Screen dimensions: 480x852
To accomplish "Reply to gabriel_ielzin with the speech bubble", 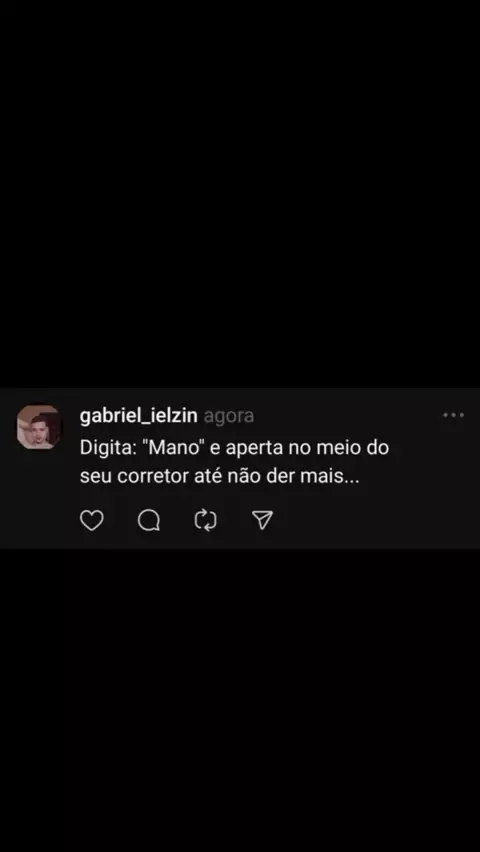I will 149,521.
